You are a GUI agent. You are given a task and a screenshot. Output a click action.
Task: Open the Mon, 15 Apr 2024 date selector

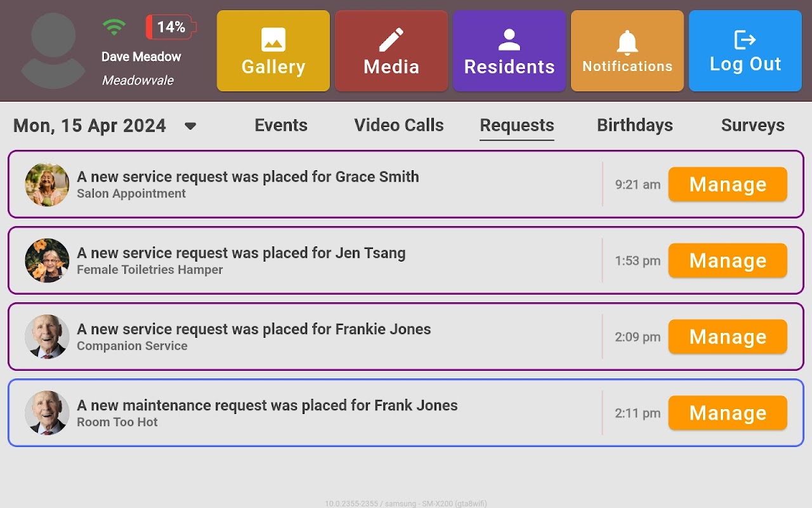tap(90, 126)
